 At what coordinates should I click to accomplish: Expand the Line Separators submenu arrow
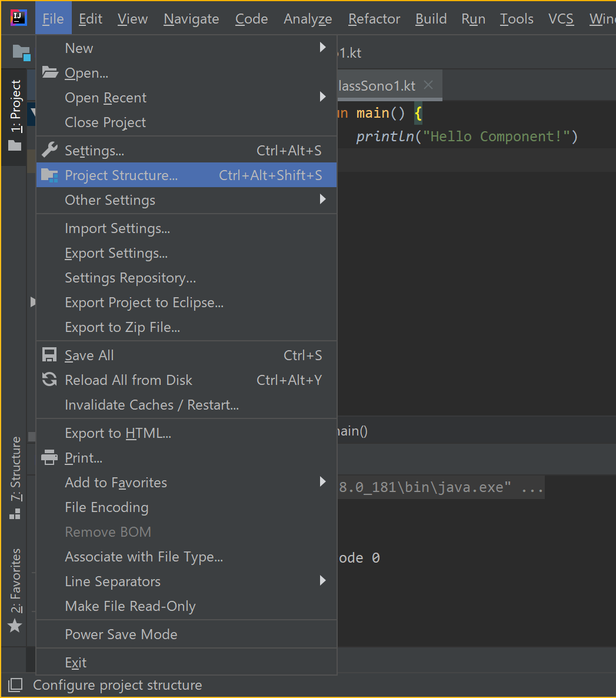322,580
